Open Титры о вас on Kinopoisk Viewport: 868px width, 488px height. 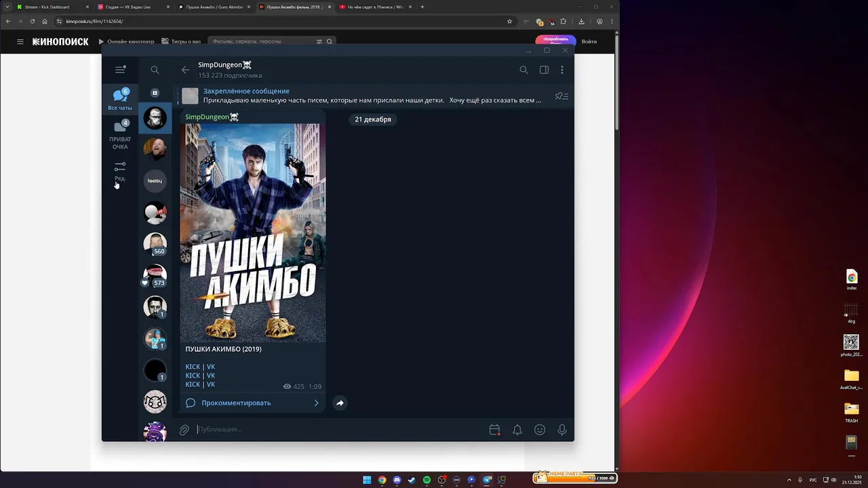pos(181,41)
